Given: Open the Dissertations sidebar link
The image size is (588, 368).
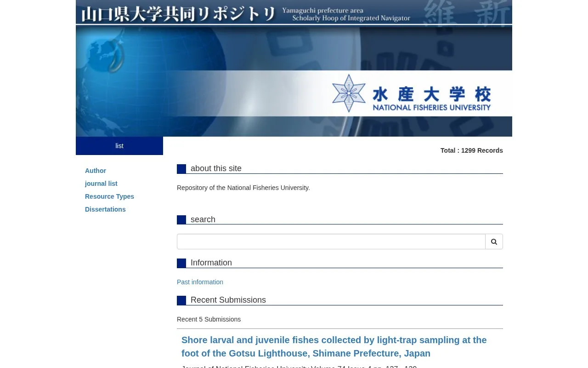Looking at the screenshot, I should tap(105, 209).
